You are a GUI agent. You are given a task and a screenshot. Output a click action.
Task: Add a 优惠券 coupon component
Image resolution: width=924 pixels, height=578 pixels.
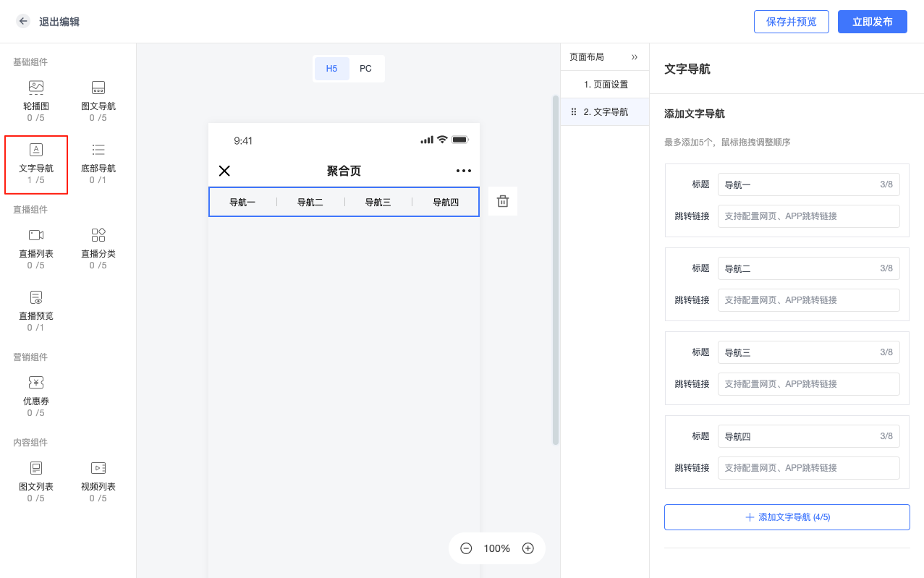click(36, 396)
